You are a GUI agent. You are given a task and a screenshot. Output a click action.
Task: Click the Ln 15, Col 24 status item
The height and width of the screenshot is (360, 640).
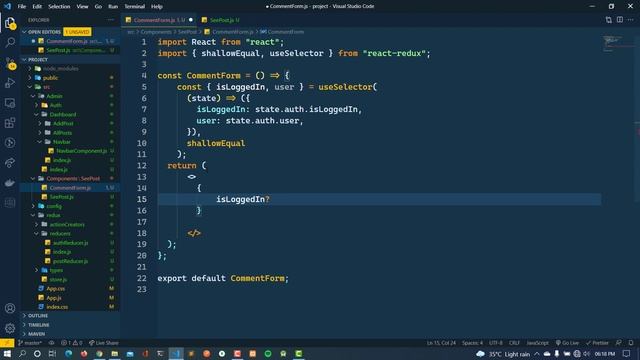click(441, 343)
